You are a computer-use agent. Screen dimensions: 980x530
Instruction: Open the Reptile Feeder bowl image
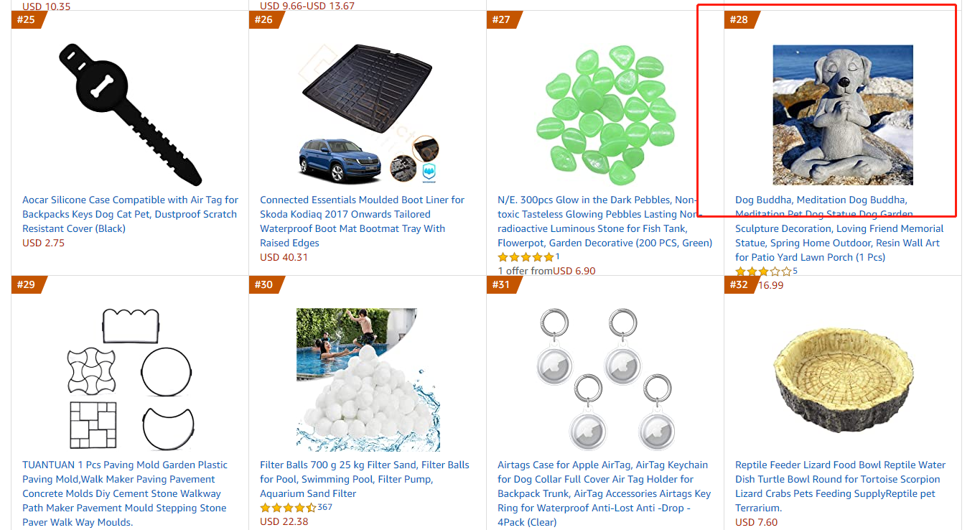pyautogui.click(x=842, y=379)
